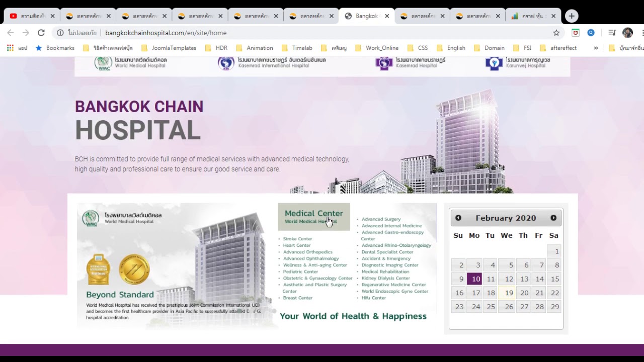Image resolution: width=644 pixels, height=362 pixels.
Task: Click the World Medical Hospital logo in top strip
Action: click(131, 63)
